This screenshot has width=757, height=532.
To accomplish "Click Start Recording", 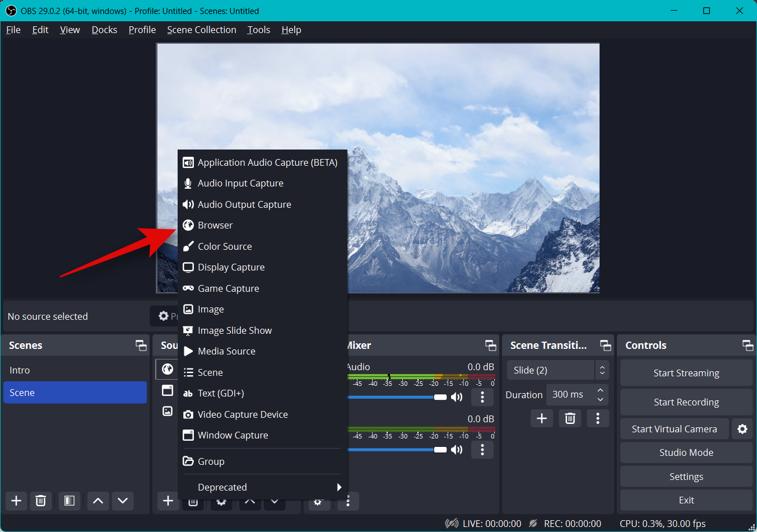I will point(686,402).
